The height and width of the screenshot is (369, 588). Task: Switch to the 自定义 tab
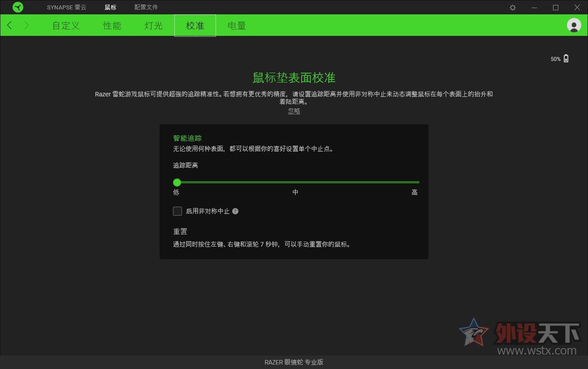click(x=66, y=26)
